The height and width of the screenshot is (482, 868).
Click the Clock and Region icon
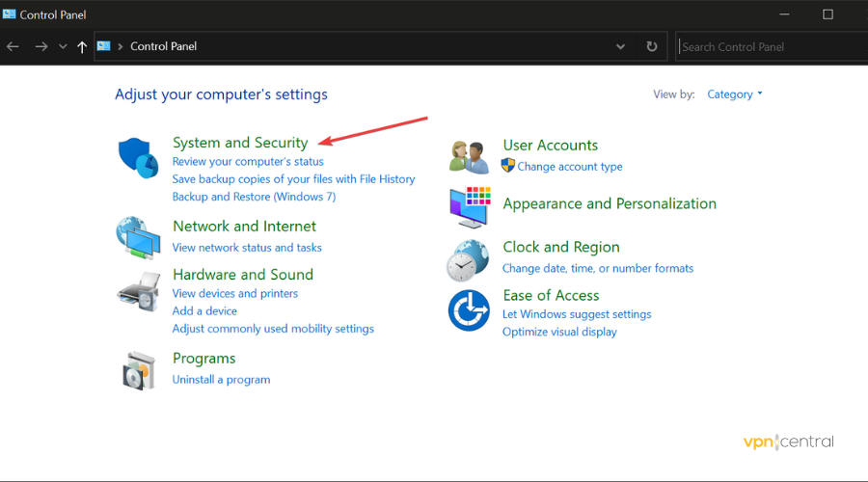tap(470, 258)
